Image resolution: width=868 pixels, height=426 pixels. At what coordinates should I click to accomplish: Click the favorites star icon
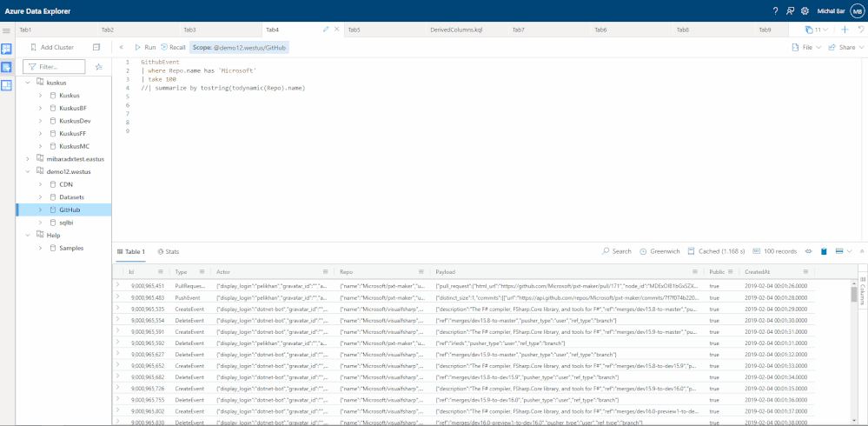(98, 66)
